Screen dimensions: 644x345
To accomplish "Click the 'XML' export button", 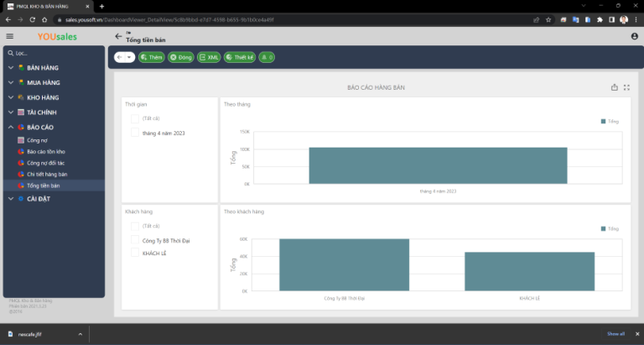I will click(x=210, y=57).
